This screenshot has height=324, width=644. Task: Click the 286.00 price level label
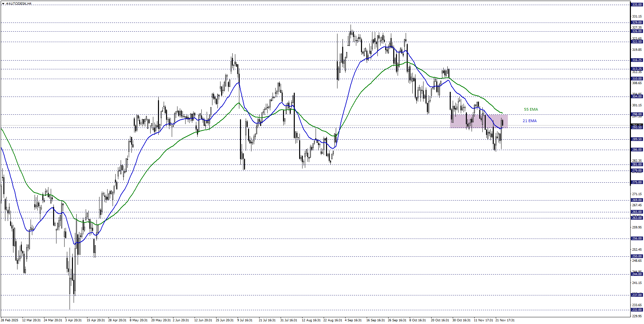(x=637, y=150)
